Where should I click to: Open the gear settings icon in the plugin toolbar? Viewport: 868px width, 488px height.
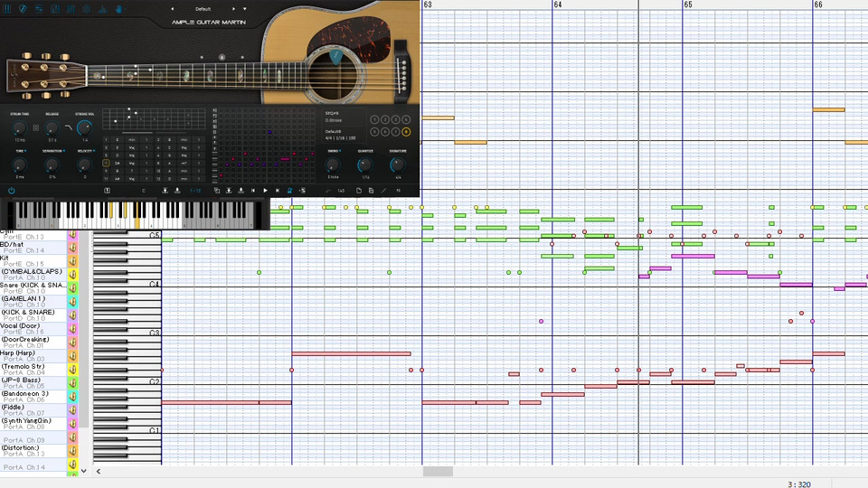tap(87, 9)
